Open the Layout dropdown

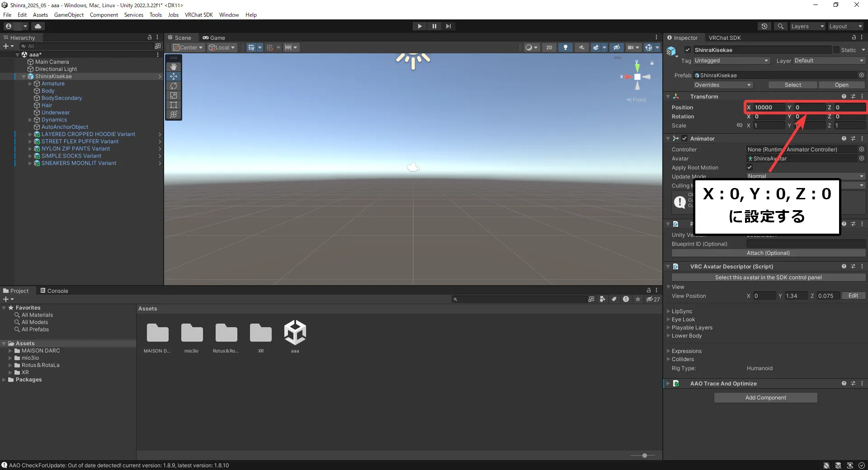tap(845, 26)
